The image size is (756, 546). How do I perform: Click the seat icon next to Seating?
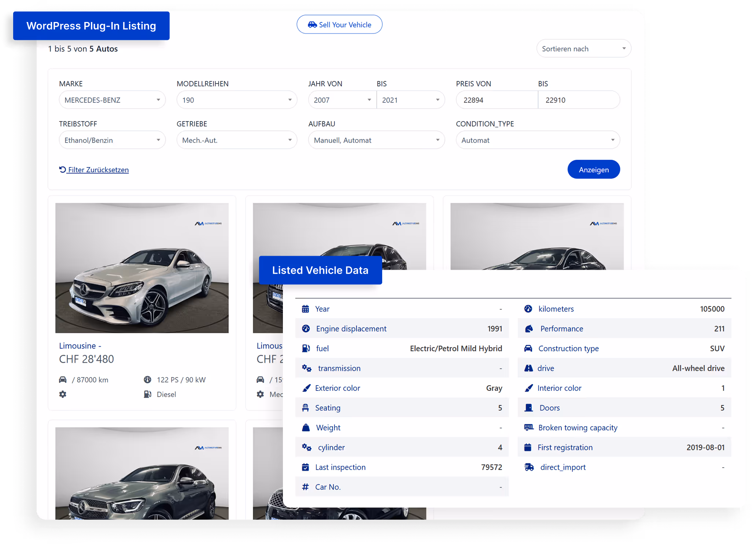tap(305, 408)
